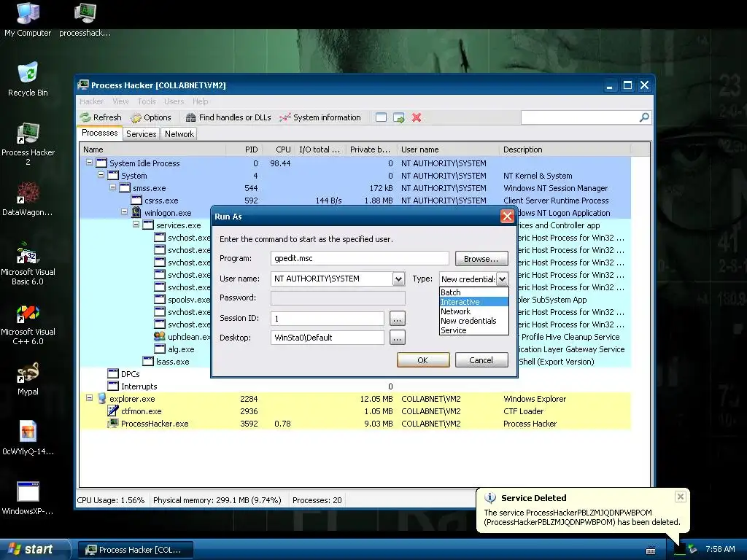Open the WindowsXP- desktop file icon
Screen dimensions: 747x560
coord(28,498)
